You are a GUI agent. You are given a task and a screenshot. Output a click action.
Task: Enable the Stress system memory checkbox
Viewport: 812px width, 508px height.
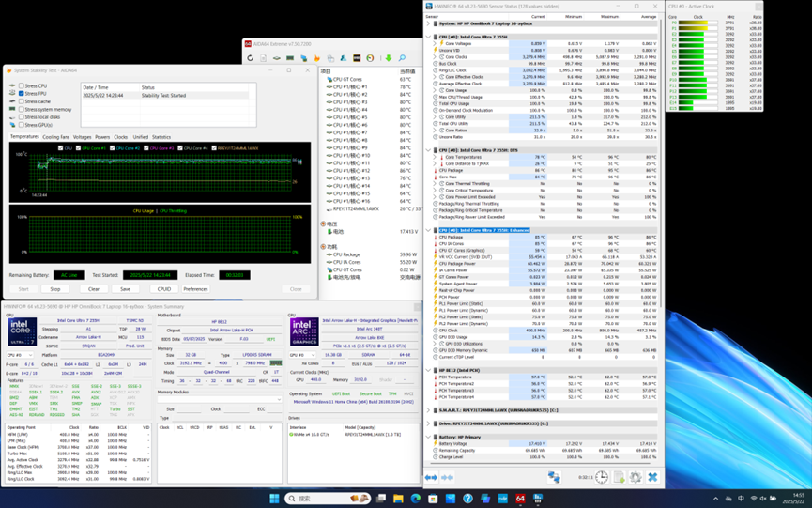[x=21, y=109]
